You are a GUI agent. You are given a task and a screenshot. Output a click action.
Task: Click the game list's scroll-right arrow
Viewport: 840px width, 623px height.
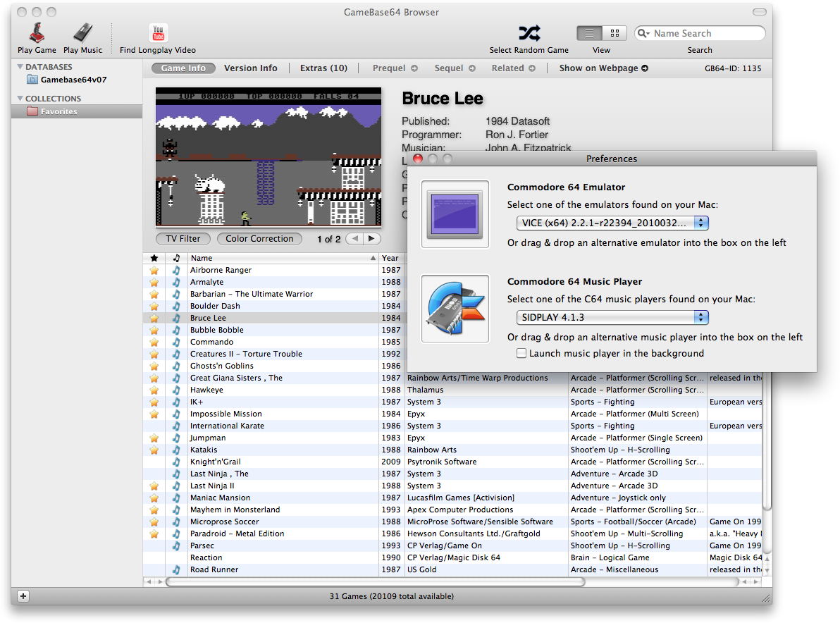click(756, 581)
